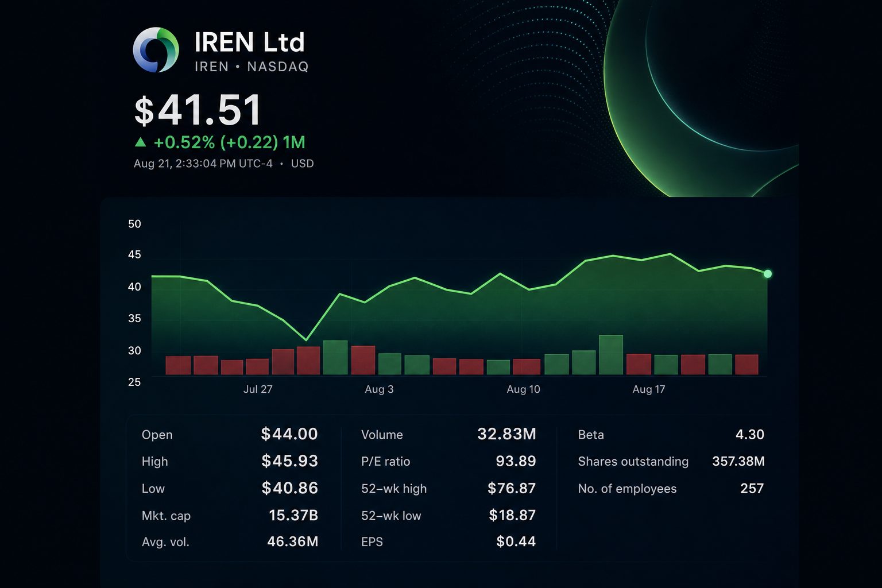Click the $44.00 open value
This screenshot has width=882, height=588.
tap(289, 434)
